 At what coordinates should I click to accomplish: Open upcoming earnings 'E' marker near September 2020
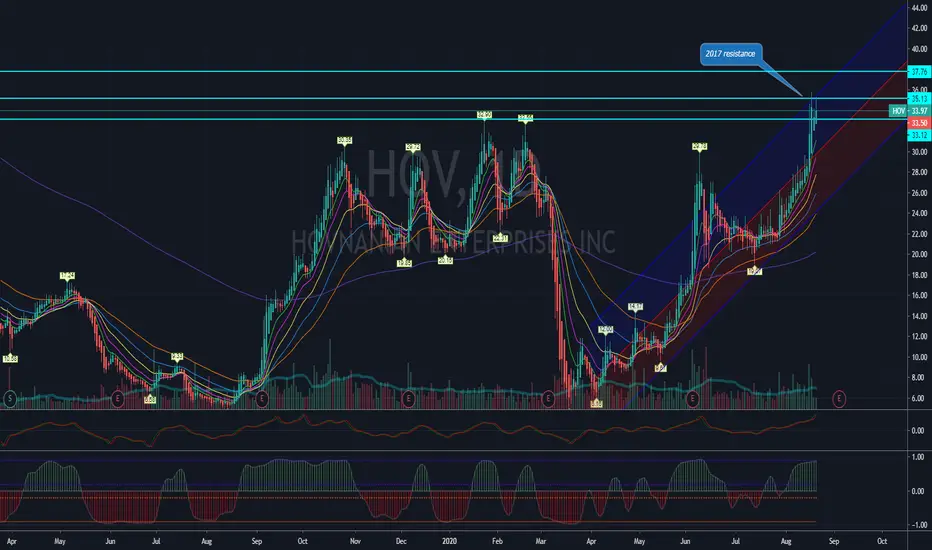point(839,398)
